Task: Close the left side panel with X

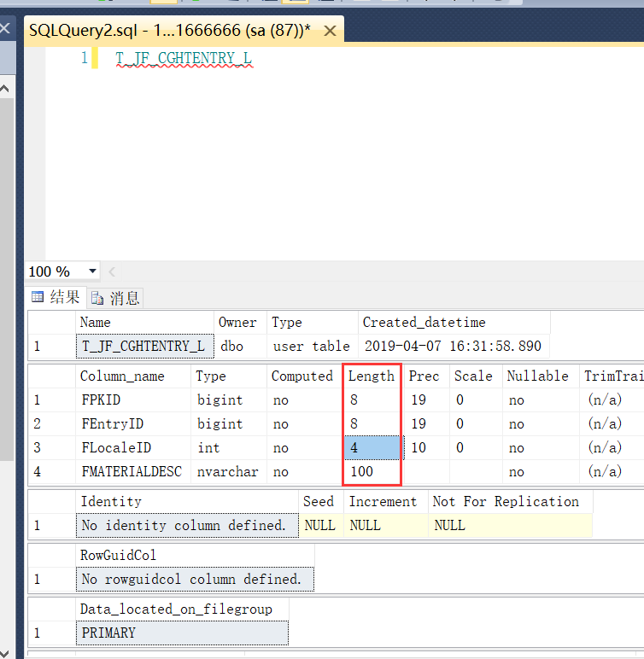Action: (x=5, y=28)
